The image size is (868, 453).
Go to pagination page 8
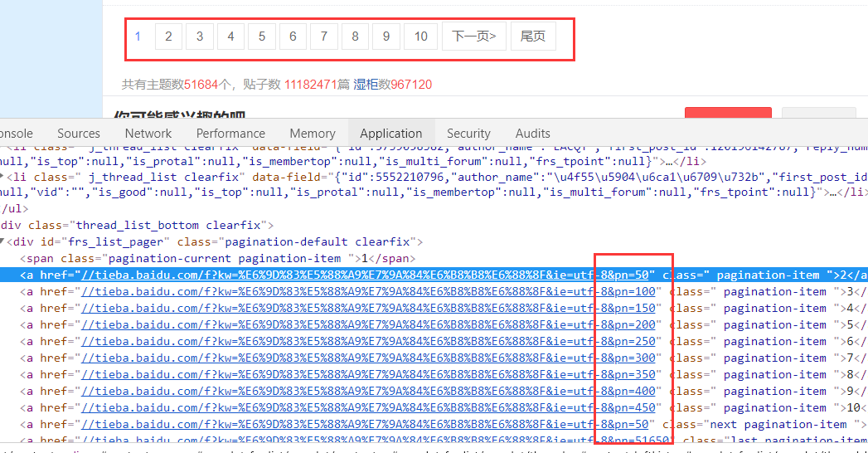[356, 37]
